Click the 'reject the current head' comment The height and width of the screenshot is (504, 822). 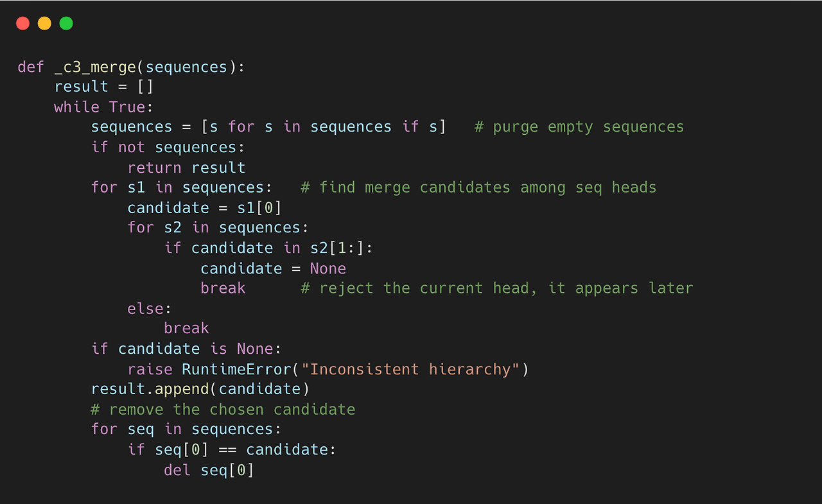(x=497, y=288)
